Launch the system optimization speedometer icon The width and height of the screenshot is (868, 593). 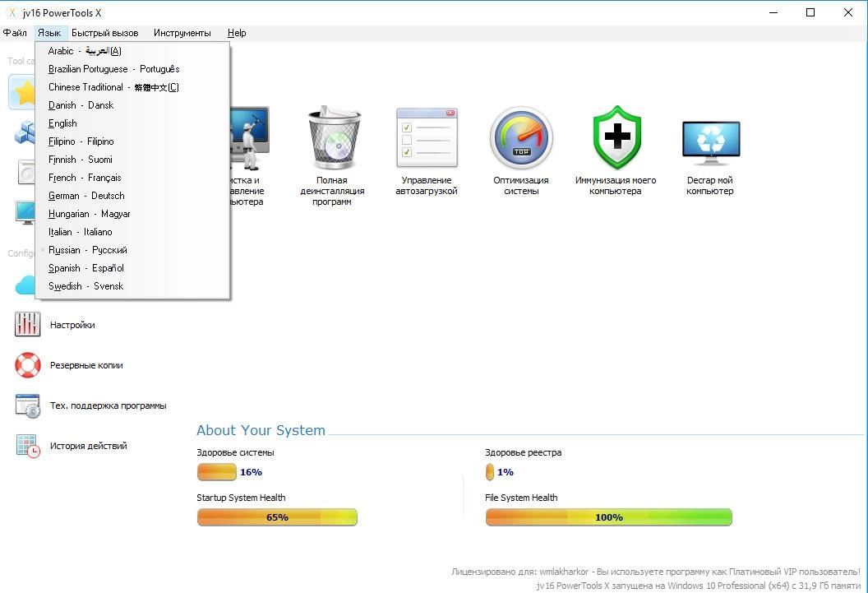point(521,138)
